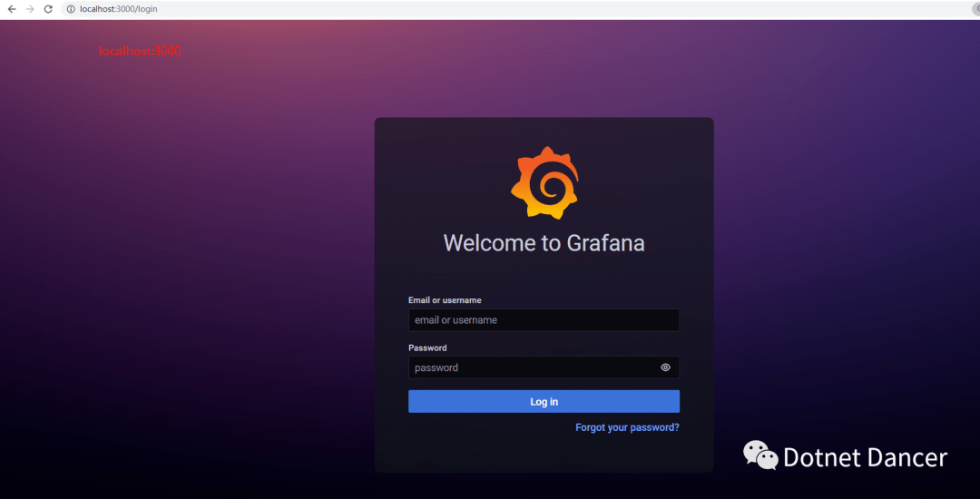
Task: Click the WeChat logo in the watermark
Action: coord(760,455)
